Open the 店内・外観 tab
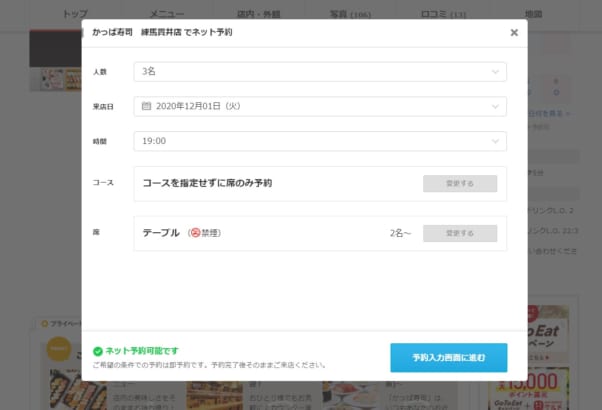602x410 pixels. pyautogui.click(x=261, y=14)
